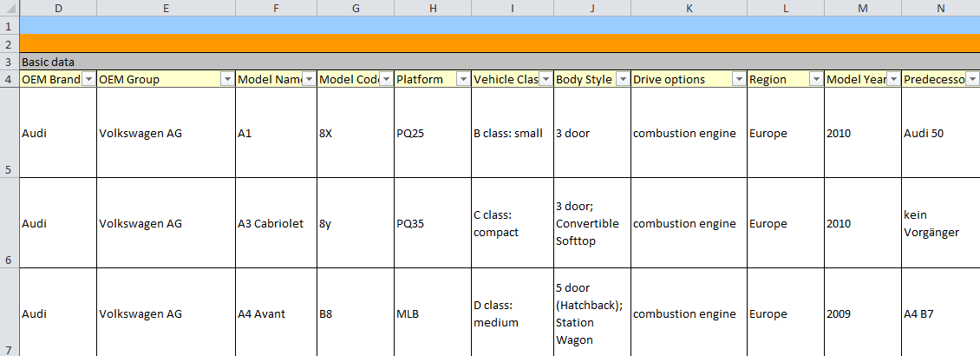Open the Drive options filter dropdown

click(x=740, y=80)
